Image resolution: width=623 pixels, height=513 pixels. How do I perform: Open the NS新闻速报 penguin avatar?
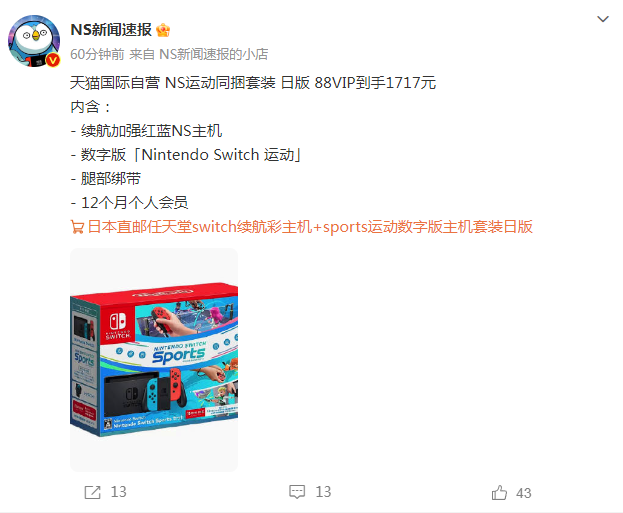click(x=34, y=41)
